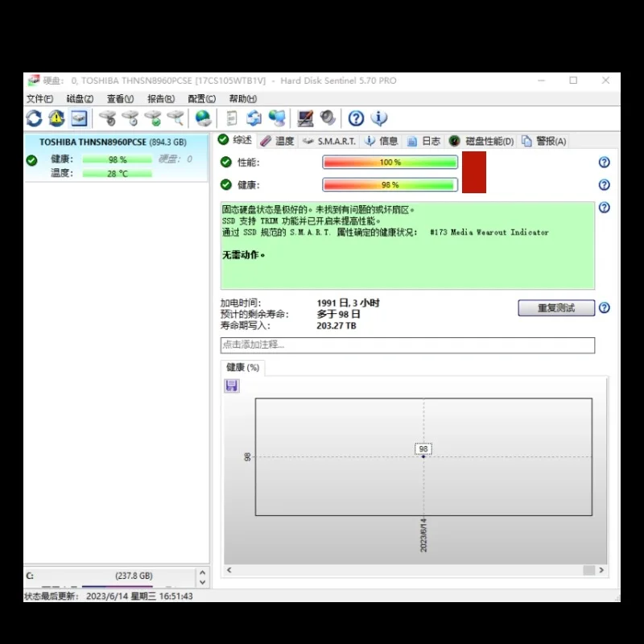Switch to the 信息 tab

pyautogui.click(x=382, y=142)
